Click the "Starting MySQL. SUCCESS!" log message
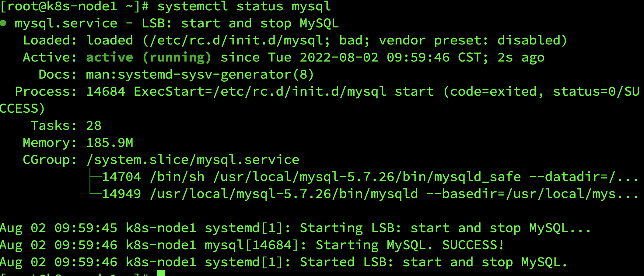This screenshot has height=276, width=644. [x=410, y=245]
